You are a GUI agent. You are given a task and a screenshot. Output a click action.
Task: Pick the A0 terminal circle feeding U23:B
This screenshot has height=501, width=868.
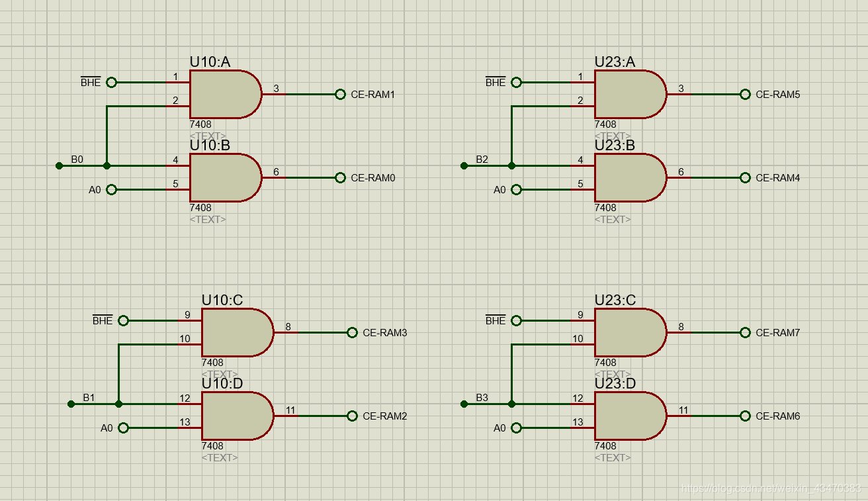pyautogui.click(x=516, y=190)
